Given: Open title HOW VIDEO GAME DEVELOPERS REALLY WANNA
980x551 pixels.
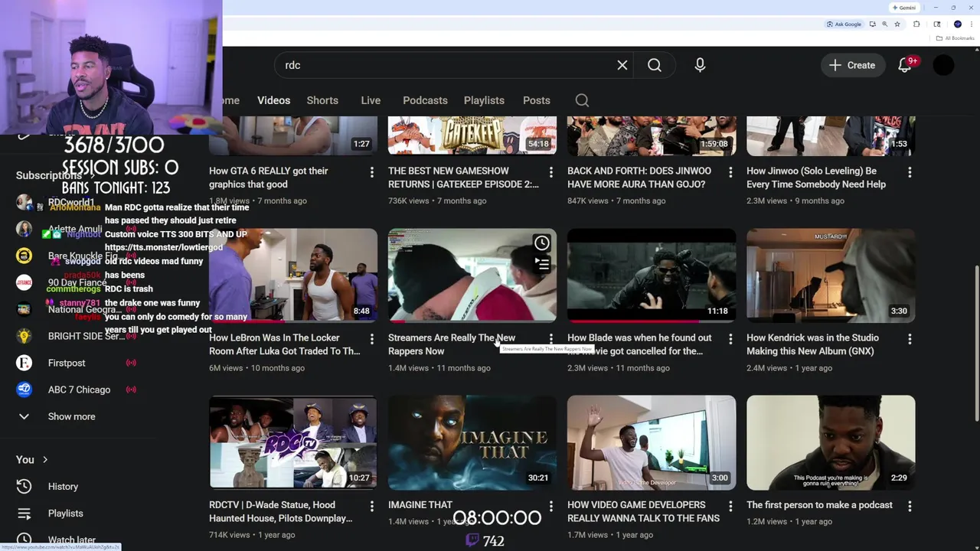Looking at the screenshot, I should [643, 511].
